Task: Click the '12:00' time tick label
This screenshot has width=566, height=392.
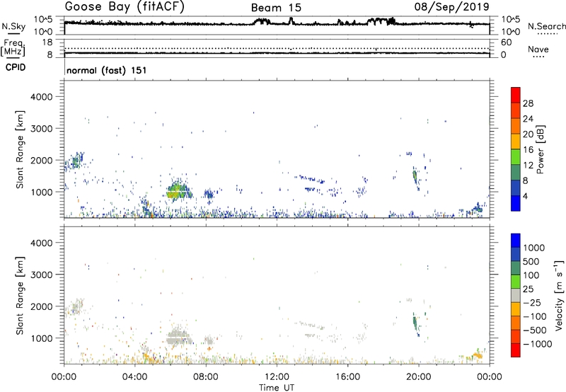Action: [277, 377]
